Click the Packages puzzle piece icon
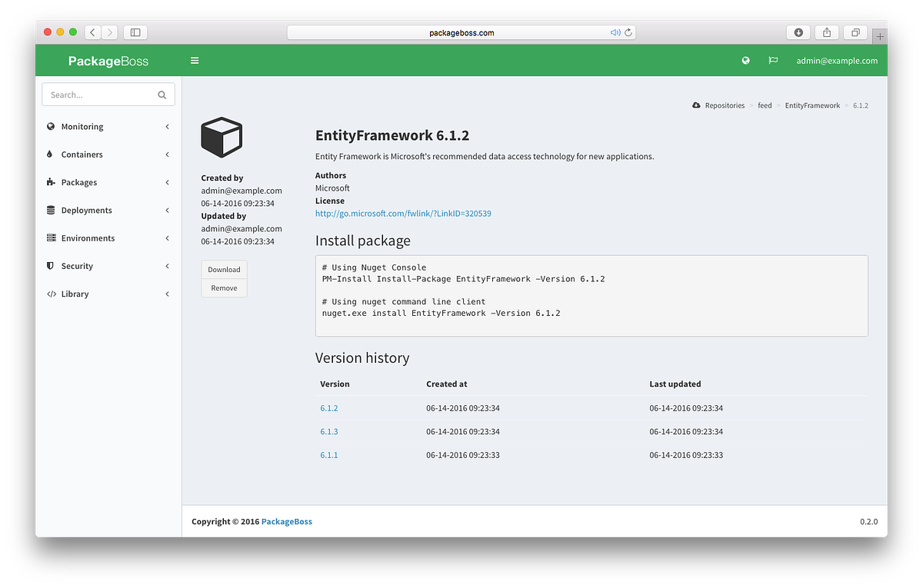Screen dimensions: 923x588 [51, 182]
